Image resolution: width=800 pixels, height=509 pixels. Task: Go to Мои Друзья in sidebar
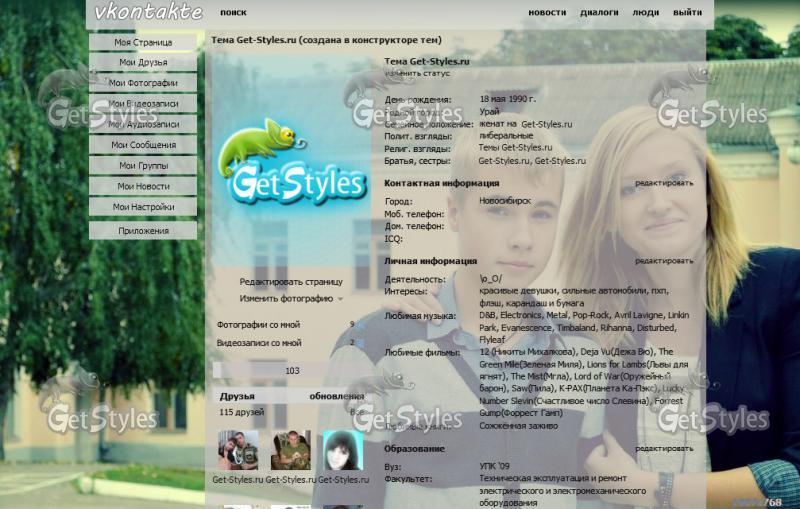pos(142,63)
